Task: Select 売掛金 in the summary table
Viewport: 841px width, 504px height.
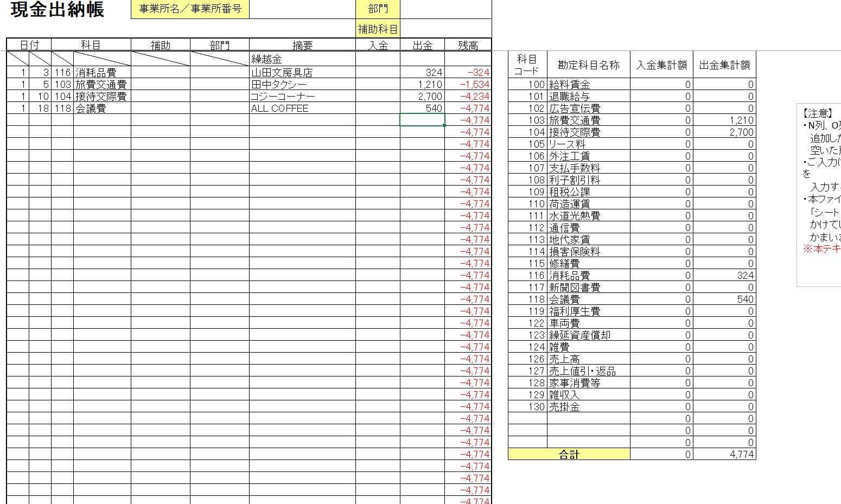Action: coord(589,406)
